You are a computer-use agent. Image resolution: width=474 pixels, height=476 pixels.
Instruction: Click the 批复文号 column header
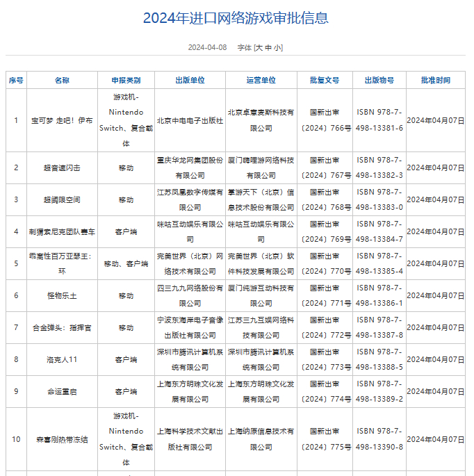click(325, 80)
